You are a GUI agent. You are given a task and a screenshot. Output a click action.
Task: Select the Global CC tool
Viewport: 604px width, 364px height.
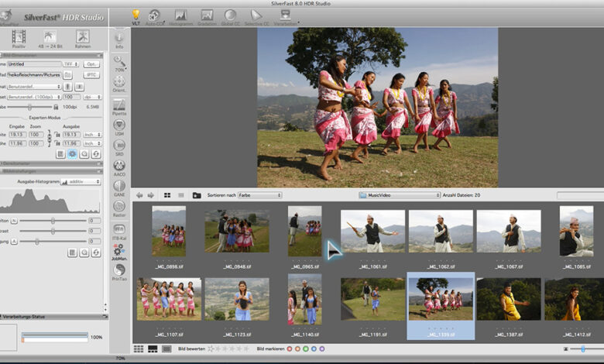(x=231, y=15)
